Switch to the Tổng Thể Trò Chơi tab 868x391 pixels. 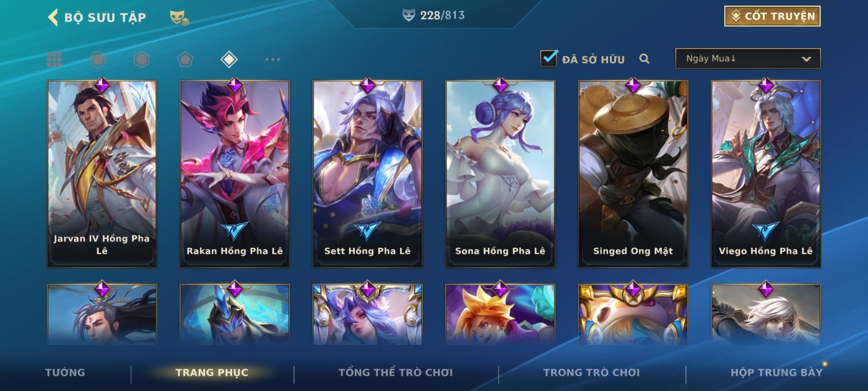pyautogui.click(x=396, y=372)
